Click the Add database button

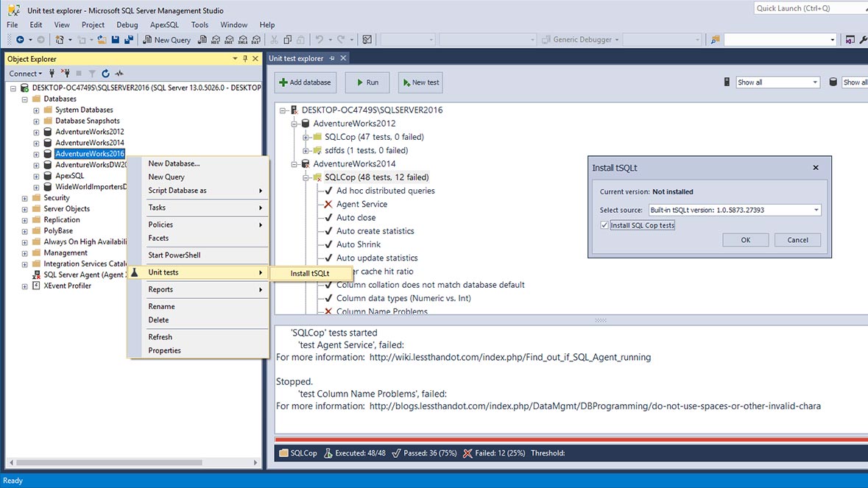pyautogui.click(x=305, y=82)
